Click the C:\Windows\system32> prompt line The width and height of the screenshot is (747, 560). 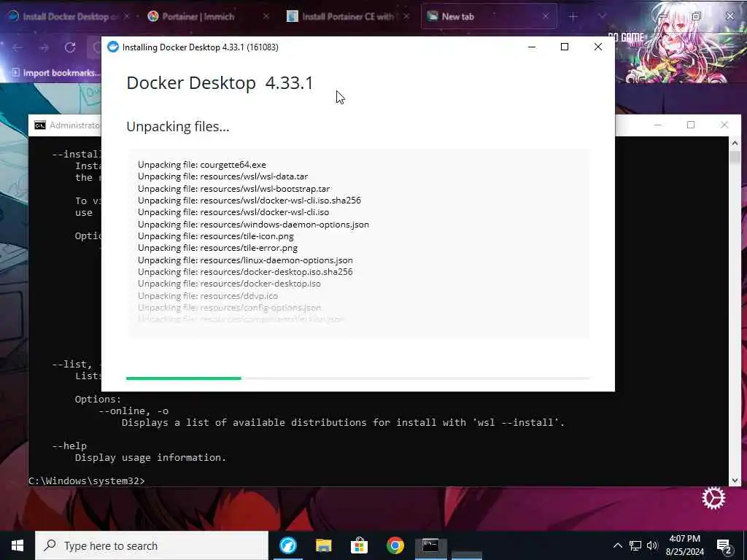[x=87, y=481]
